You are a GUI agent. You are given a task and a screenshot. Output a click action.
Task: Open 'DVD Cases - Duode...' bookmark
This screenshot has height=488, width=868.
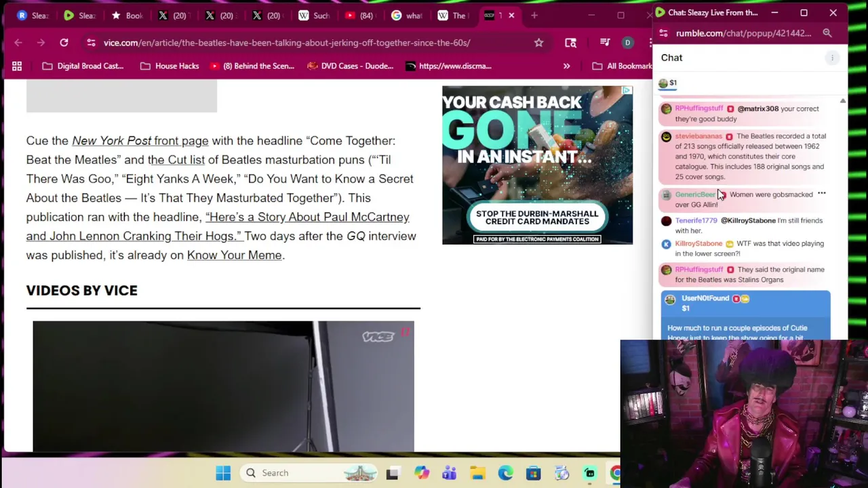pyautogui.click(x=350, y=66)
